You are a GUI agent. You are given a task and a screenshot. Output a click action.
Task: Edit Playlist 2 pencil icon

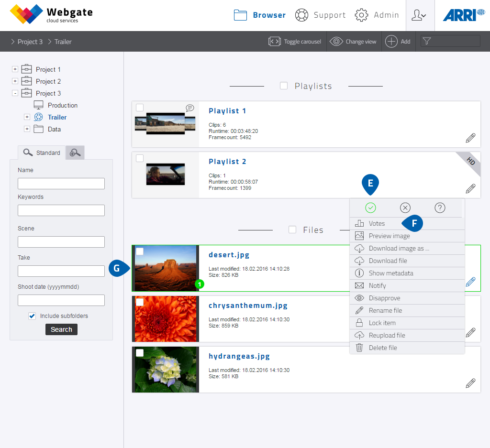pyautogui.click(x=470, y=188)
